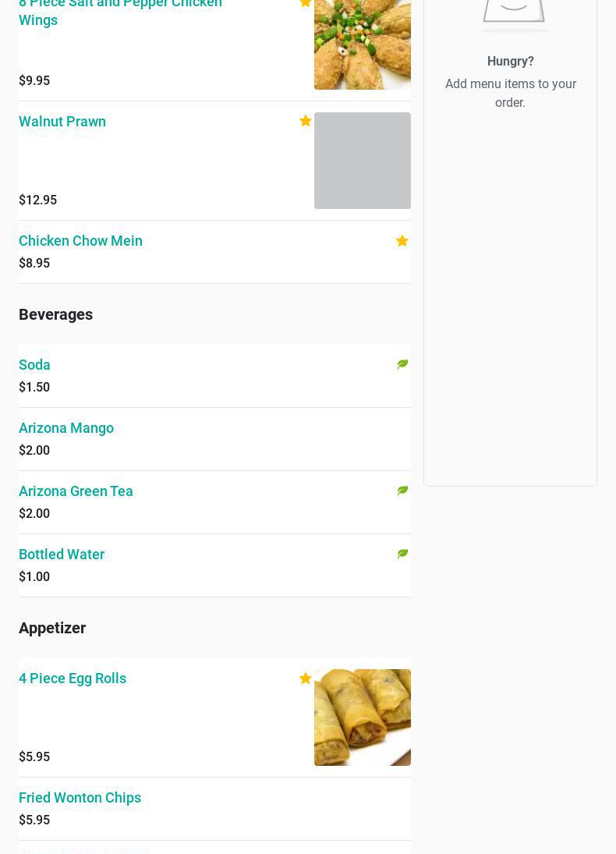Select Chicken Chow Mein from the menu
The width and height of the screenshot is (616, 854).
pyautogui.click(x=80, y=241)
